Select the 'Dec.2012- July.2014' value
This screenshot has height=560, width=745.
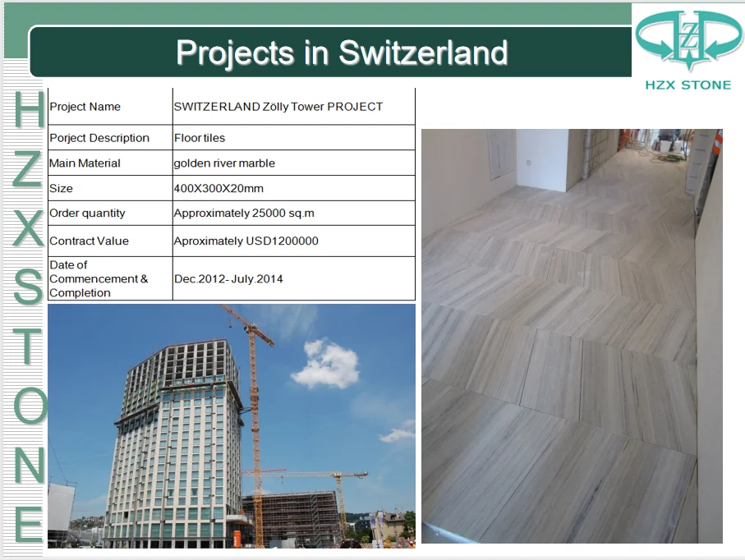click(x=228, y=279)
